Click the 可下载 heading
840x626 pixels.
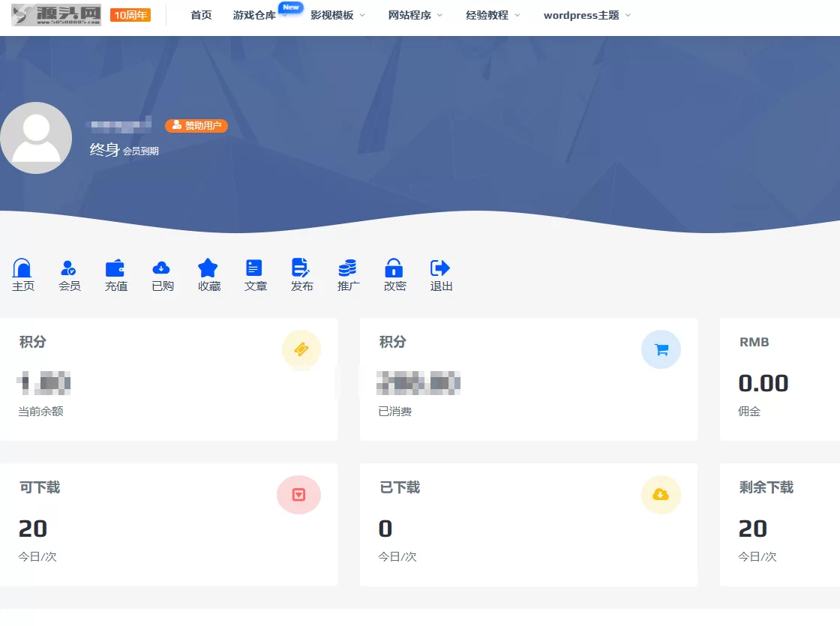pyautogui.click(x=40, y=487)
